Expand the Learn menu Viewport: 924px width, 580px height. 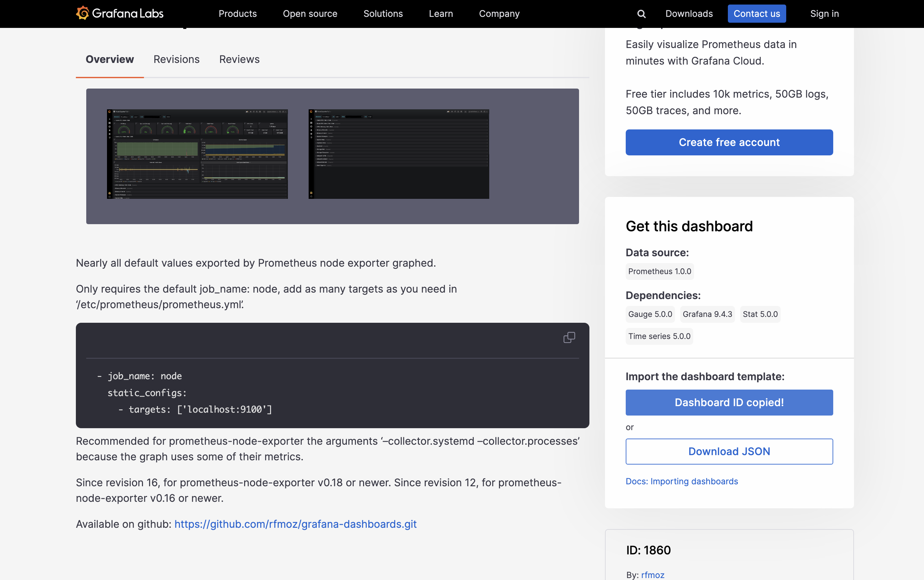441,14
